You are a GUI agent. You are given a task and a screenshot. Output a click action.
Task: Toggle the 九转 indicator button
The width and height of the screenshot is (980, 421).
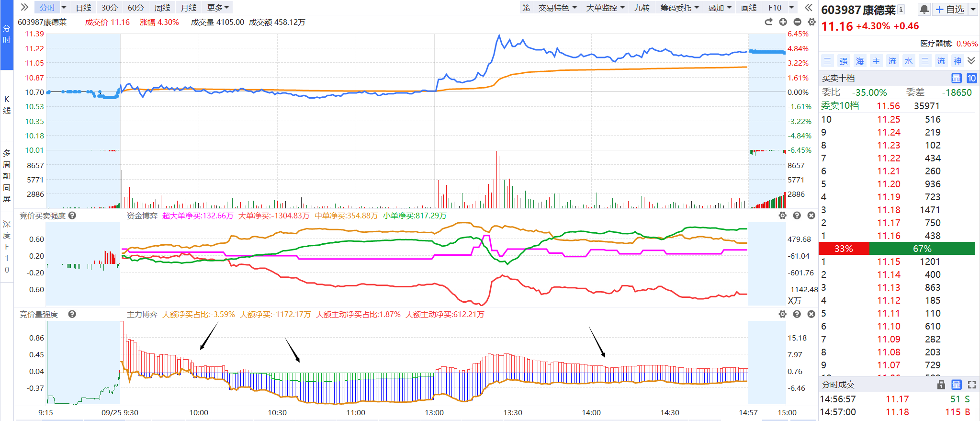click(642, 8)
